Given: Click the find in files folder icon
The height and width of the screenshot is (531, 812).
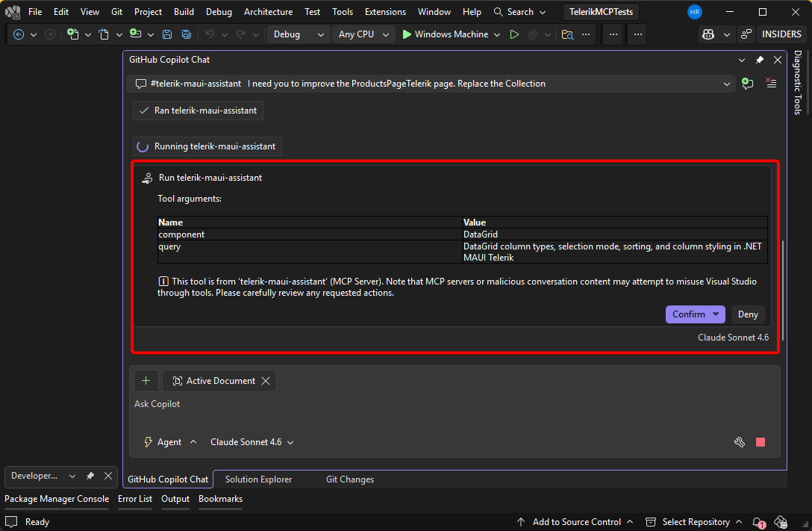Looking at the screenshot, I should 567,34.
